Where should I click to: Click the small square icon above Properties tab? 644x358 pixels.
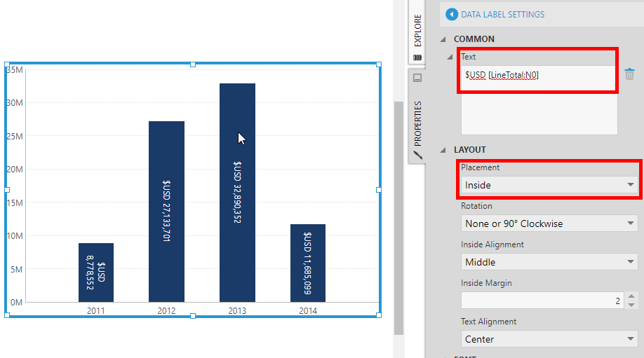point(417,78)
